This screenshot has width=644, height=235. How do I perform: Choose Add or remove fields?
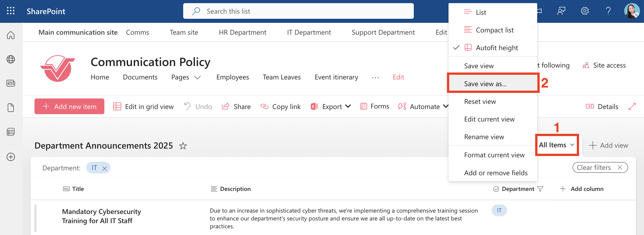[492, 173]
